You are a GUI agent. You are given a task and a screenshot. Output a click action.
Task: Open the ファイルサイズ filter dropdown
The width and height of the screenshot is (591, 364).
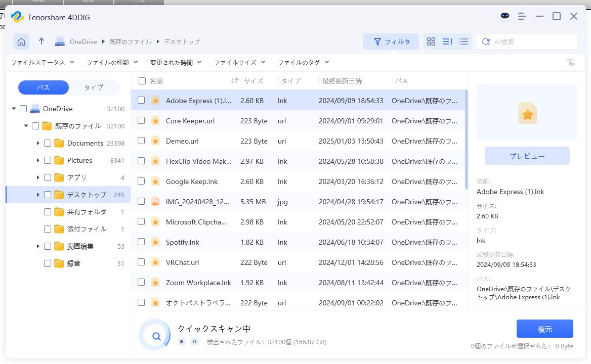239,62
